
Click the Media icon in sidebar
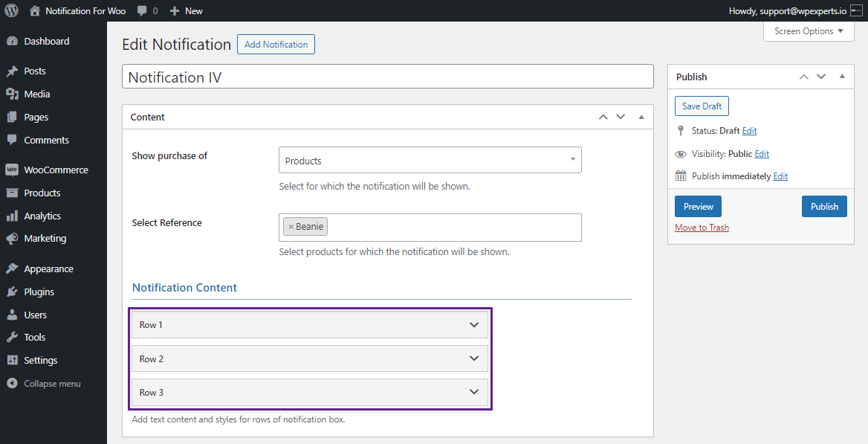coord(12,94)
